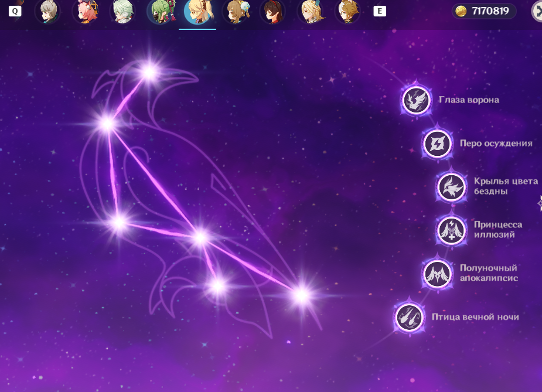
Task: Open the Полуночный апокалипсис constellation icon
Action: click(x=437, y=274)
